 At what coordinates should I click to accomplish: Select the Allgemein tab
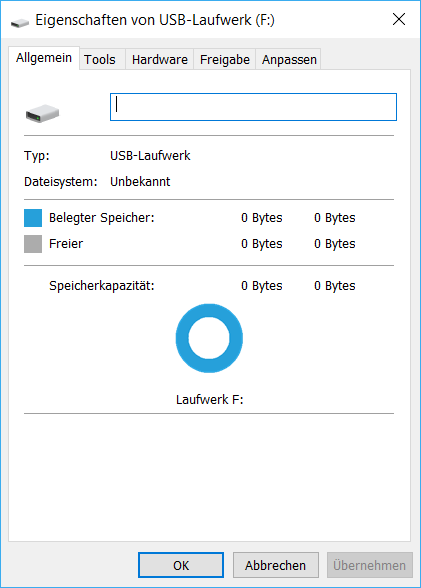(44, 58)
